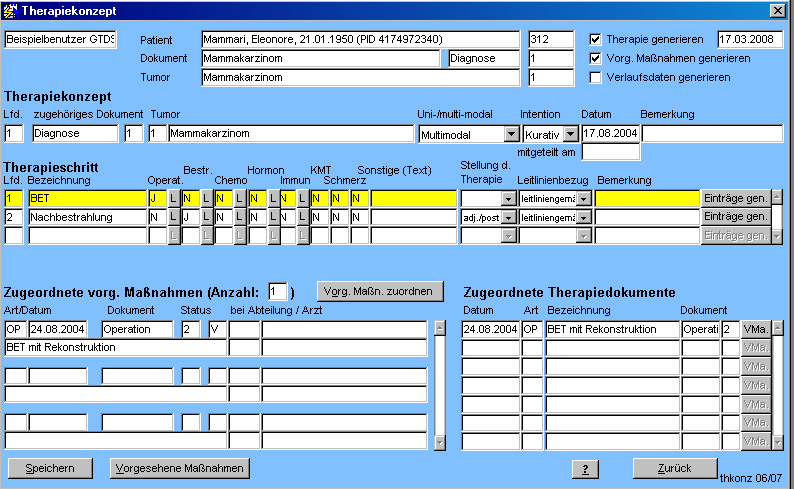Open Stellung d. Therapie dropdown for Nachbestrahlung

[508, 216]
